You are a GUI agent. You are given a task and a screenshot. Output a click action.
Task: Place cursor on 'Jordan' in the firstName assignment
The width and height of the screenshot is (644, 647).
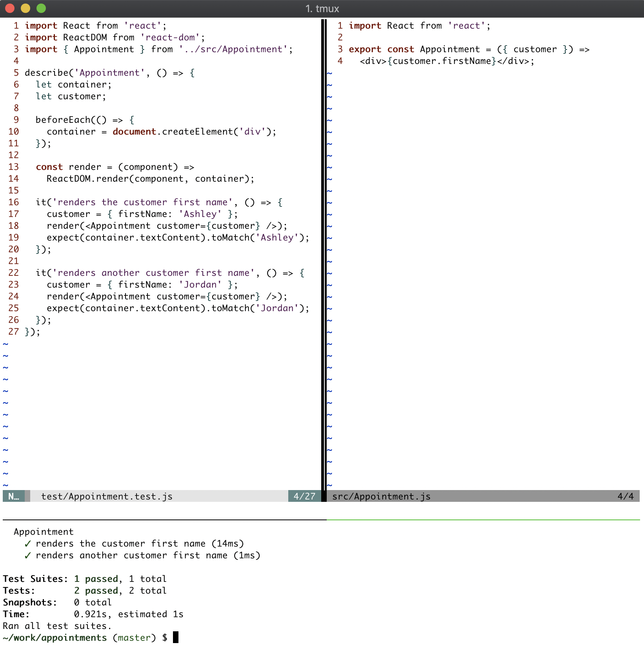coord(200,285)
